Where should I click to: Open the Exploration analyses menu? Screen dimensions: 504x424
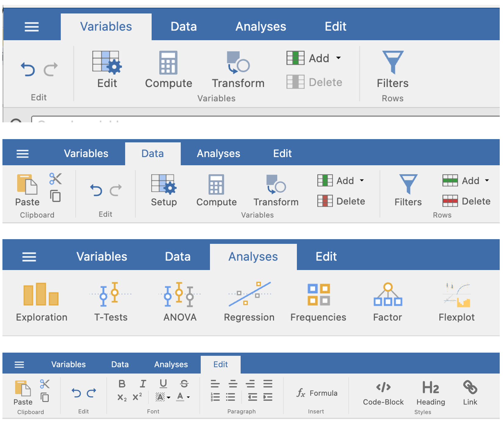click(x=41, y=302)
